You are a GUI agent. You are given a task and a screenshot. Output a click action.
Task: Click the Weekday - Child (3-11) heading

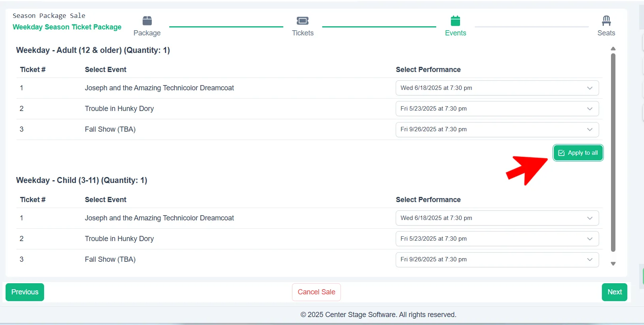(x=81, y=180)
